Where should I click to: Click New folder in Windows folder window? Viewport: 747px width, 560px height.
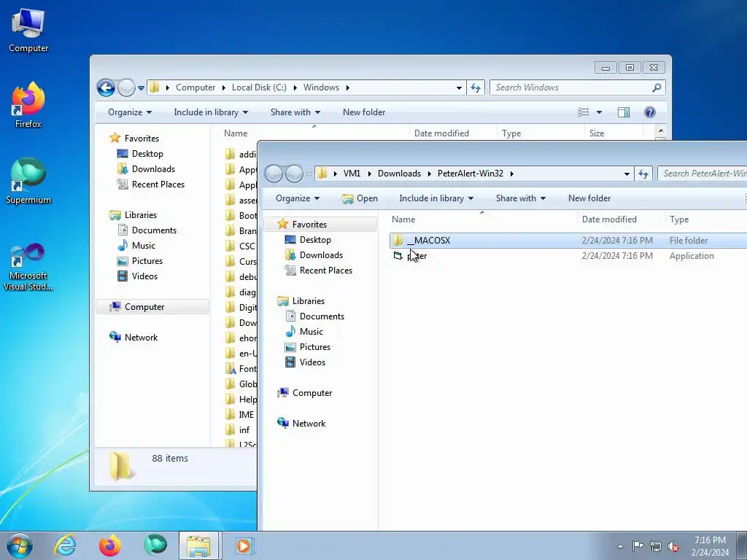tap(364, 112)
